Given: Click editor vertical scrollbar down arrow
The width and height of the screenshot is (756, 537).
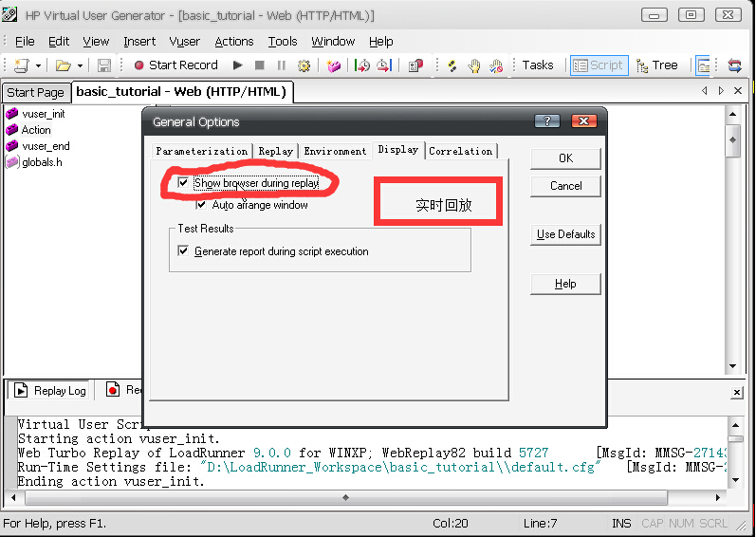Looking at the screenshot, I should pos(733,366).
